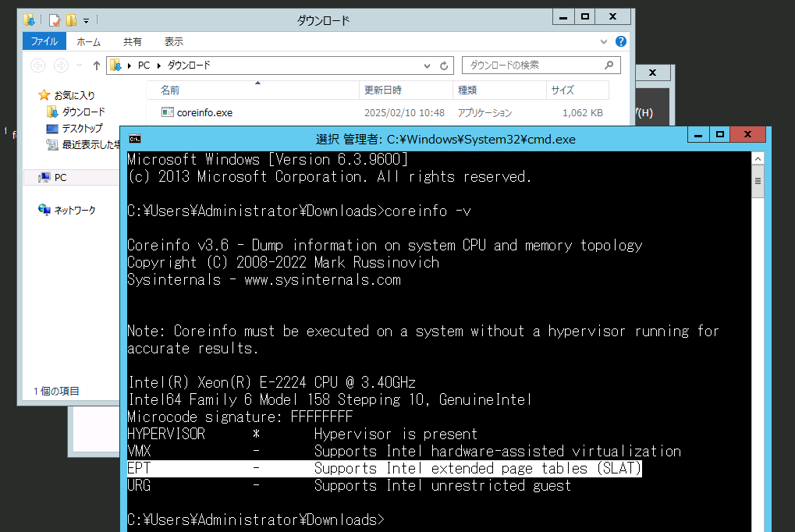
Task: Click the cmd.exe system icon in the title bar
Action: pos(133,138)
